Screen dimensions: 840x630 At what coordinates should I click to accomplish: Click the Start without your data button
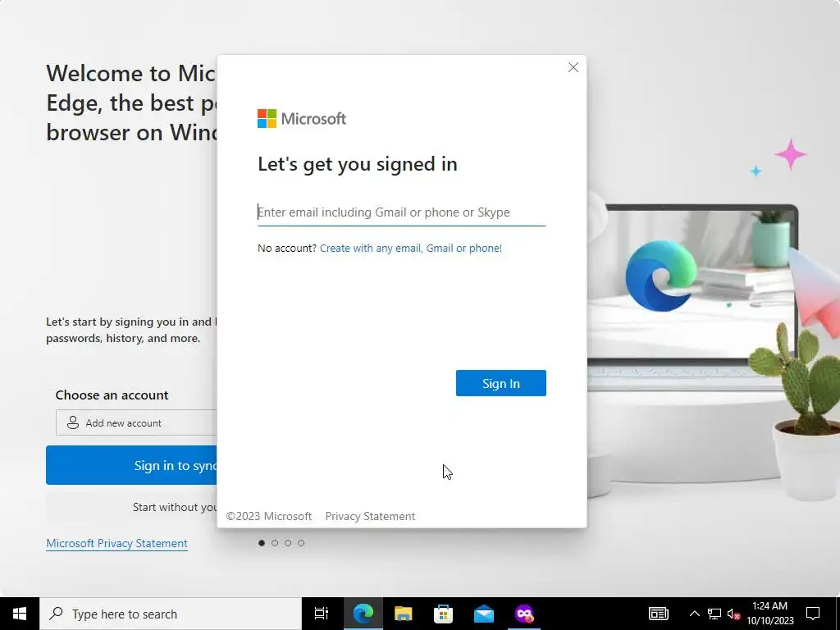(x=132, y=507)
